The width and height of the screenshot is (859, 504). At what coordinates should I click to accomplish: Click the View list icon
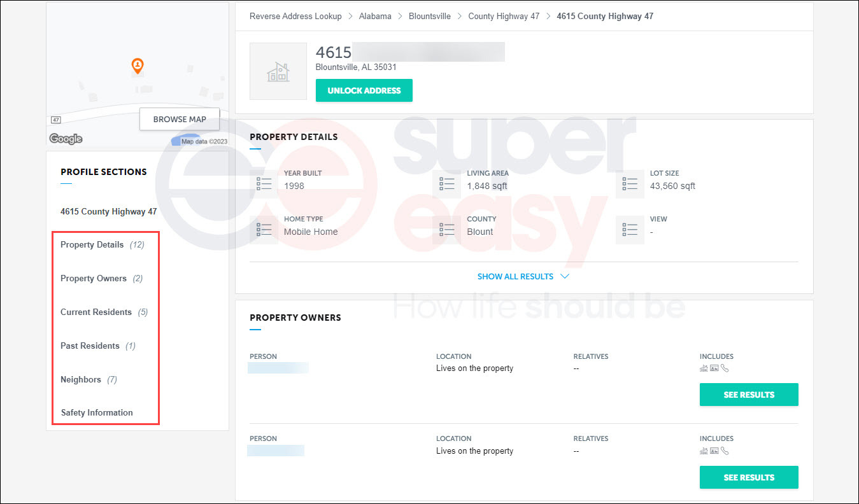pyautogui.click(x=630, y=230)
